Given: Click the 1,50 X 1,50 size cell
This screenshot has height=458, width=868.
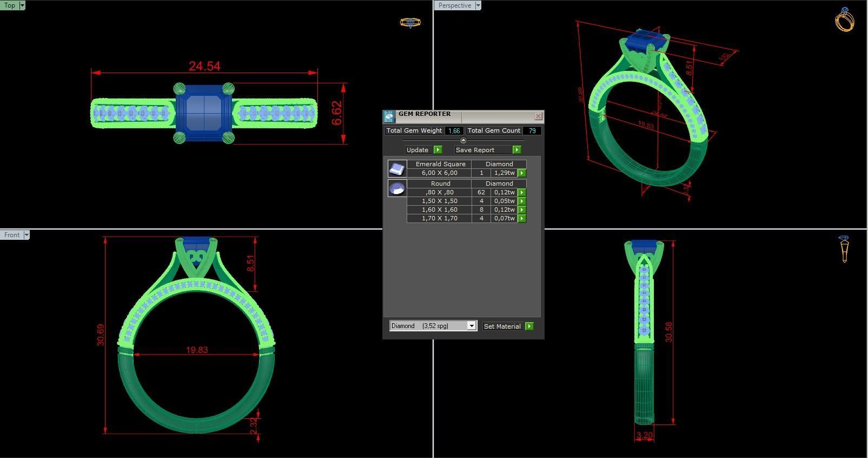Looking at the screenshot, I should tap(439, 201).
